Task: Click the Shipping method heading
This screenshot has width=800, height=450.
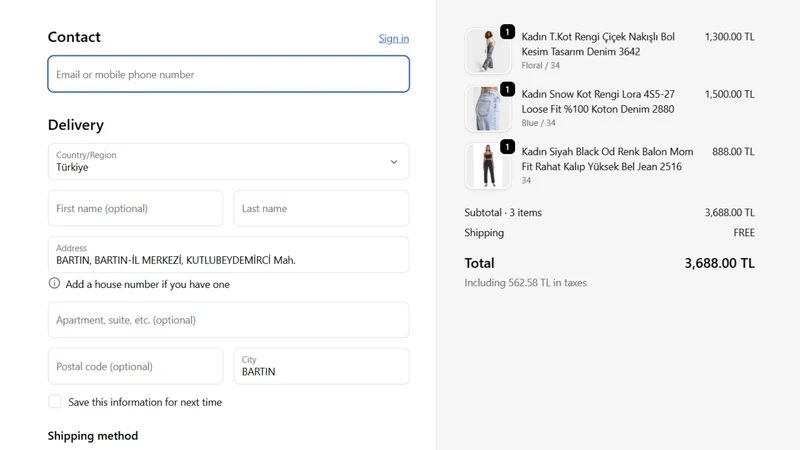Action: coord(93,436)
